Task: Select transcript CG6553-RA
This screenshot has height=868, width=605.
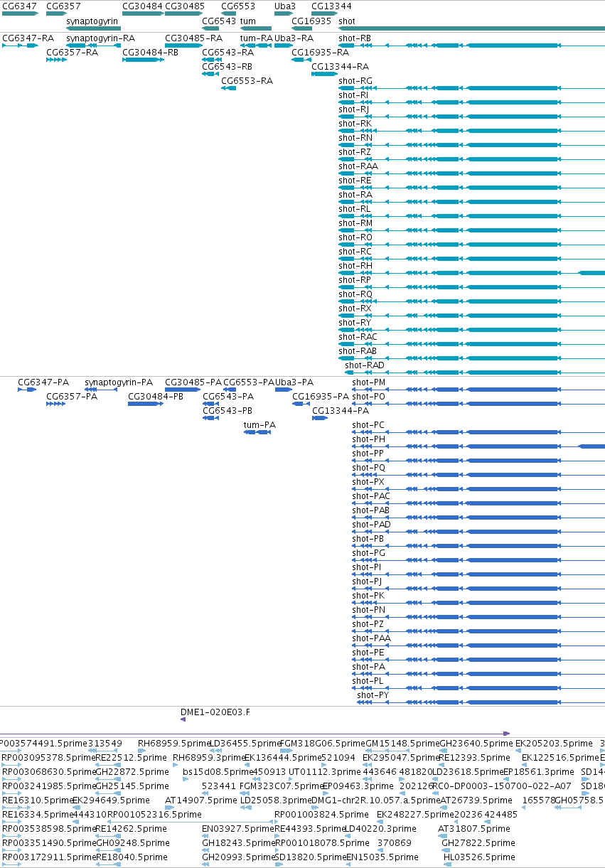Action: tap(247, 80)
